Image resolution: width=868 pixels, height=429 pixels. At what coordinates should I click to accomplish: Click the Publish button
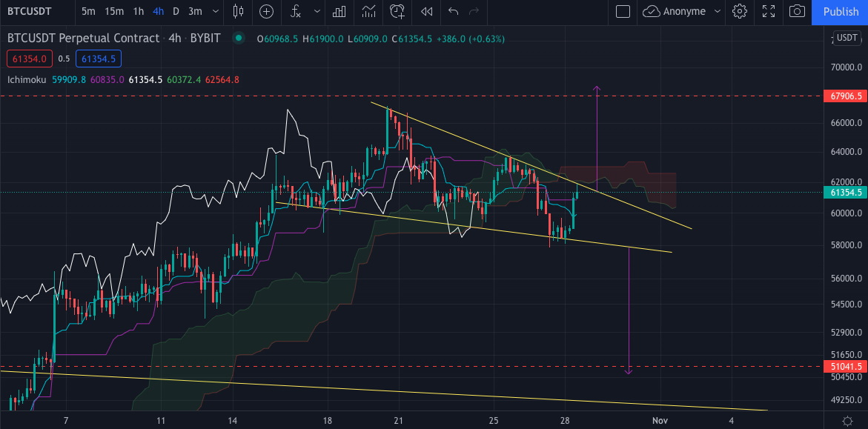coord(840,11)
